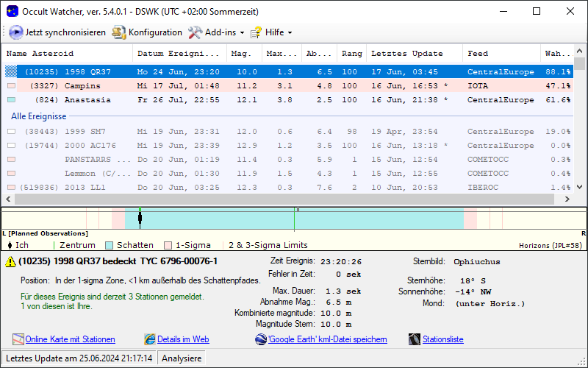Click the Stationsliste list icon
Viewport: 588px width, 368px height.
click(414, 339)
